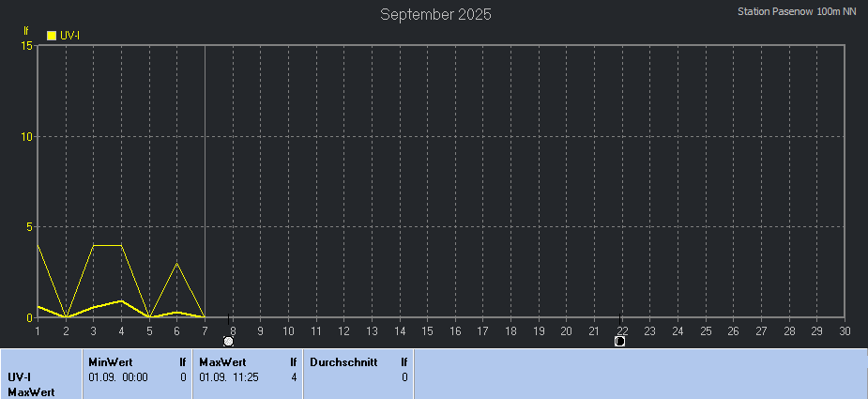Select day 21 on the x-axis
The width and height of the screenshot is (868, 399).
595,330
